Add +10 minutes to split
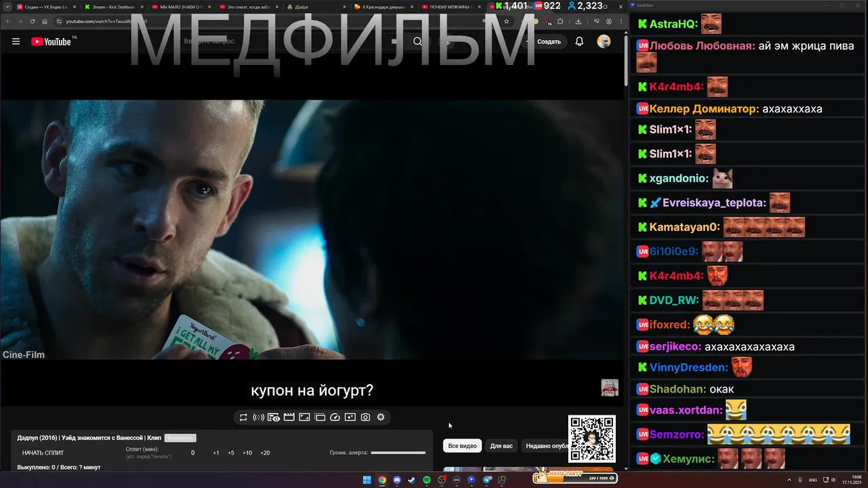This screenshot has height=488, width=868. pyautogui.click(x=247, y=453)
